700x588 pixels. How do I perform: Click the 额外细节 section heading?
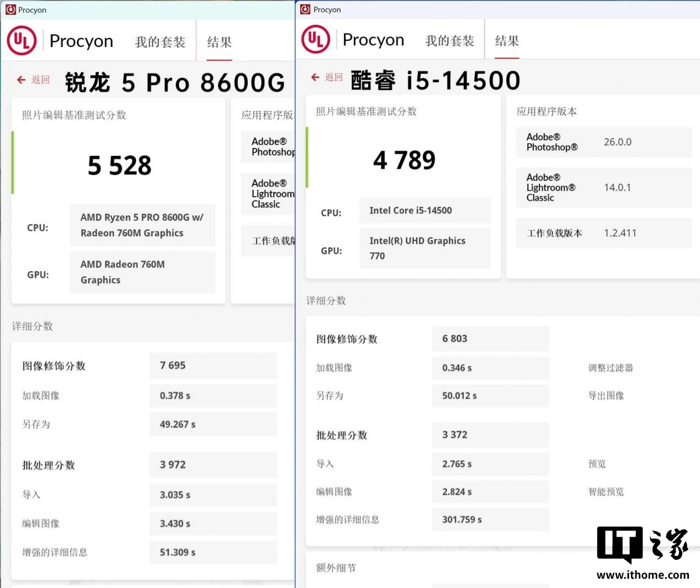click(x=336, y=568)
